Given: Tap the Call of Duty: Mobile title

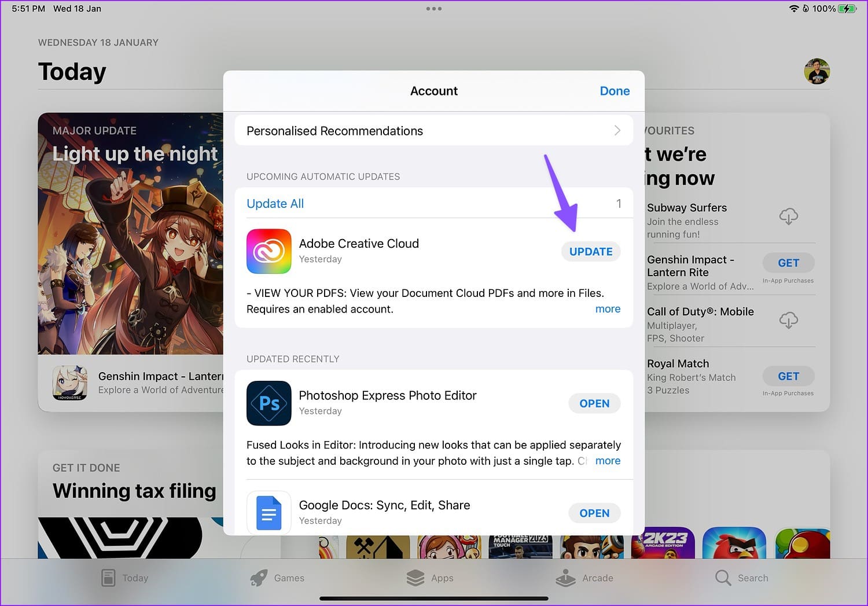Looking at the screenshot, I should coord(700,312).
